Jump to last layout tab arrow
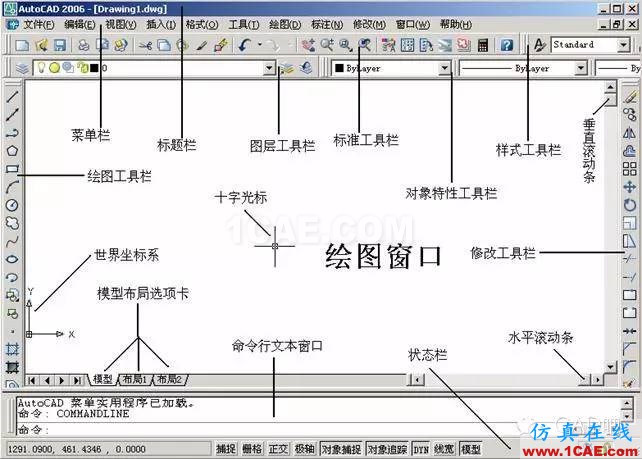Viewport: 642px width, 459px height. tap(77, 380)
